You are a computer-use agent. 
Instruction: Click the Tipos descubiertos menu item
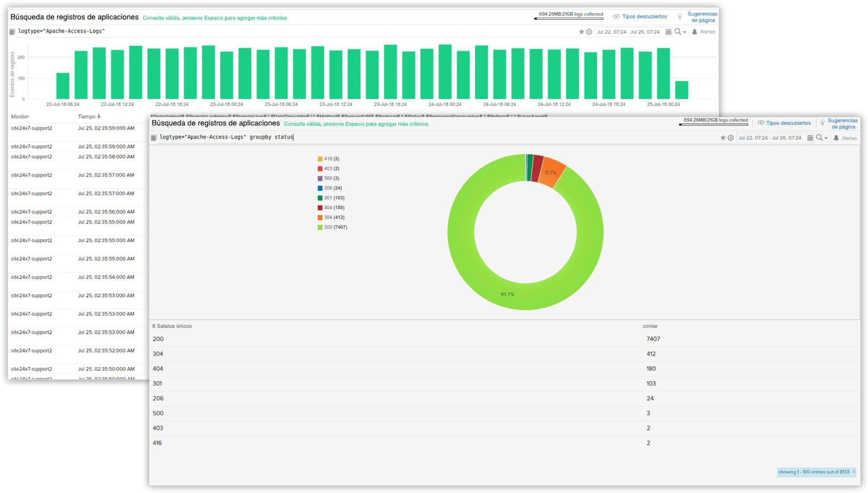788,123
